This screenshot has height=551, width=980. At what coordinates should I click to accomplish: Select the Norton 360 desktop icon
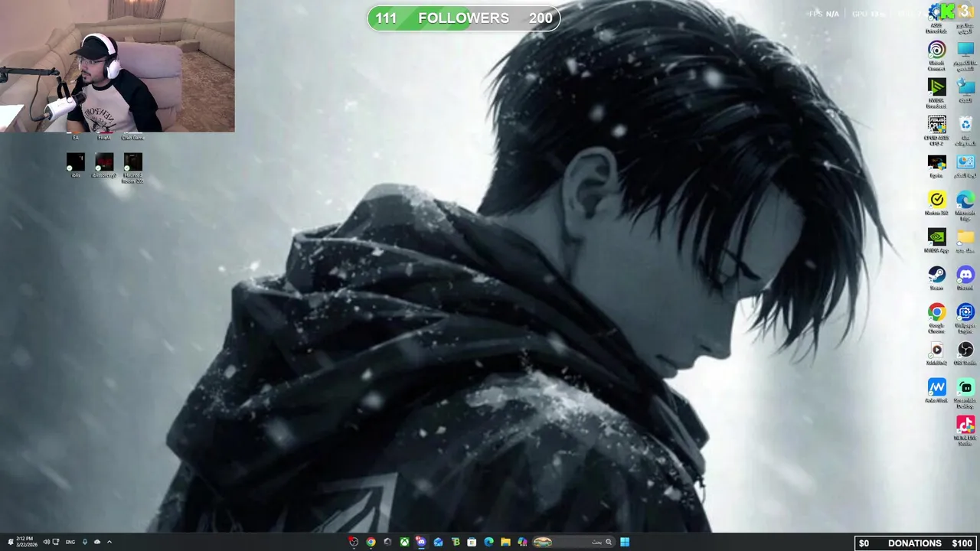tap(936, 203)
